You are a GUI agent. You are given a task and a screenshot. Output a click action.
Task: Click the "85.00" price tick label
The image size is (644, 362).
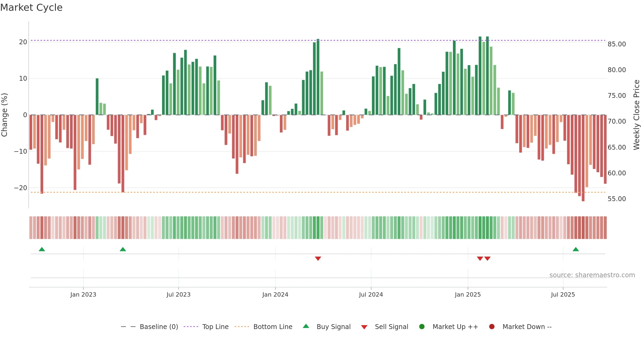click(617, 44)
